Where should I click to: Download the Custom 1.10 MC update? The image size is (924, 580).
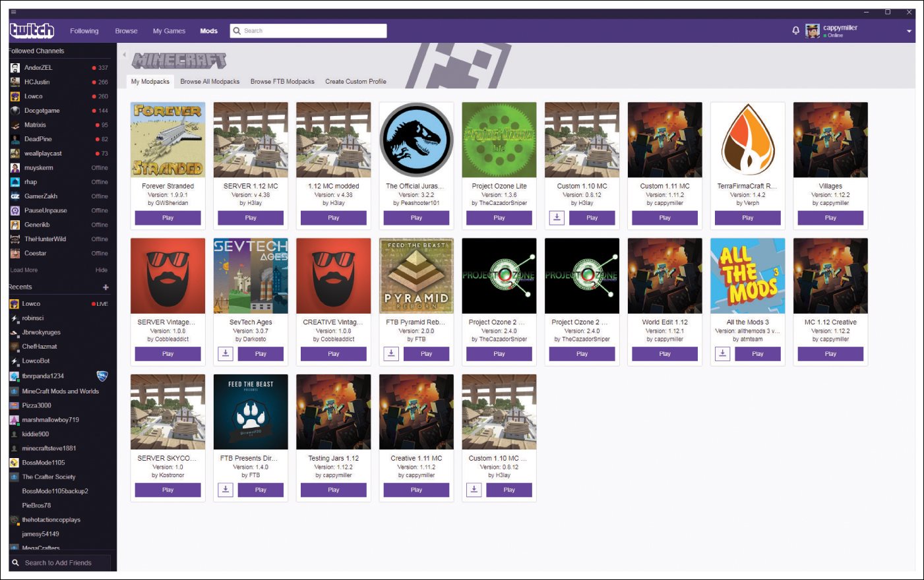tap(557, 217)
